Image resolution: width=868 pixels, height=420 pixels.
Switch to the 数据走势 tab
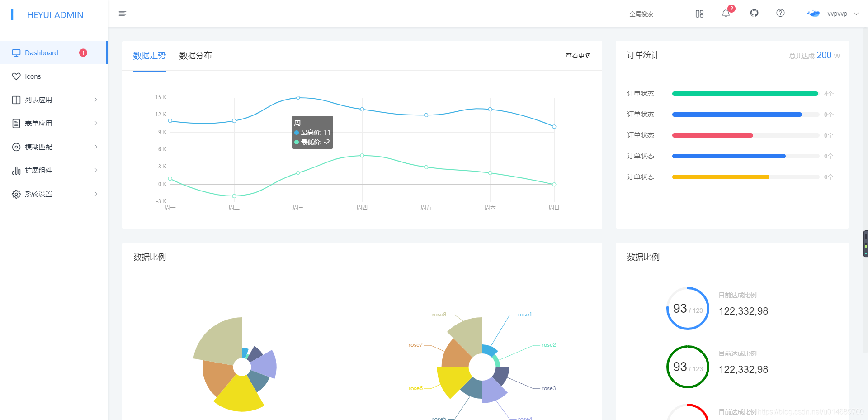[x=150, y=56]
